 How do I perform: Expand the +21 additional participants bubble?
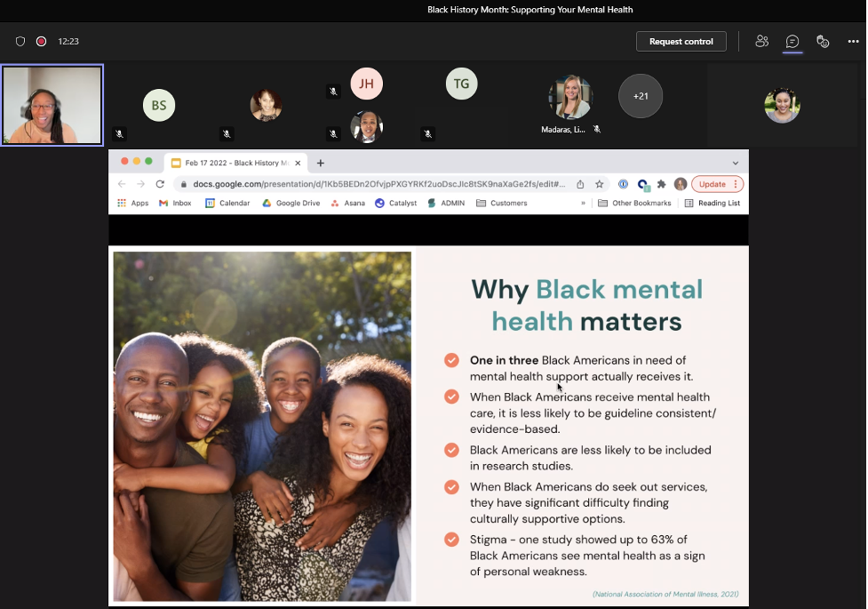pyautogui.click(x=640, y=96)
